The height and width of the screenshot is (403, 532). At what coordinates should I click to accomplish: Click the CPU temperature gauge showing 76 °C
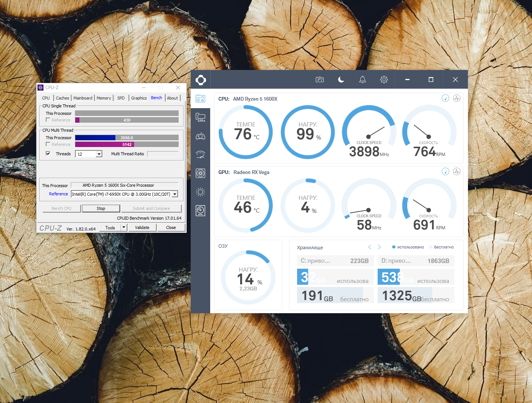point(246,132)
